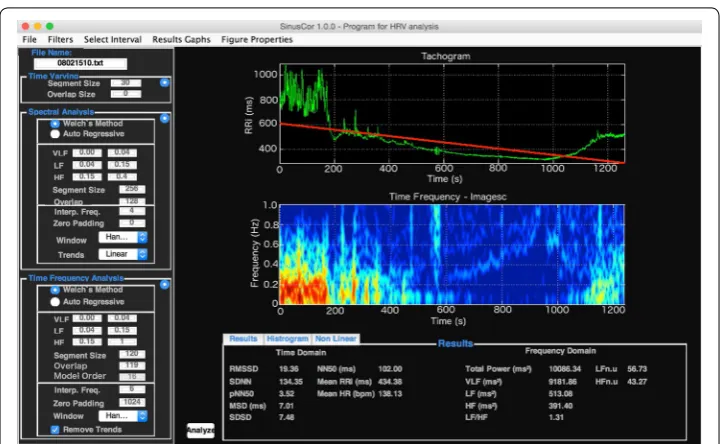
Task: Click Time Frequency Overlap 119 field
Action: click(x=132, y=366)
